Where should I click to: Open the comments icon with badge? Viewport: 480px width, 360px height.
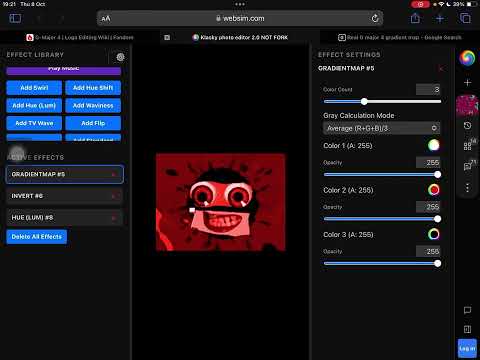tap(467, 166)
